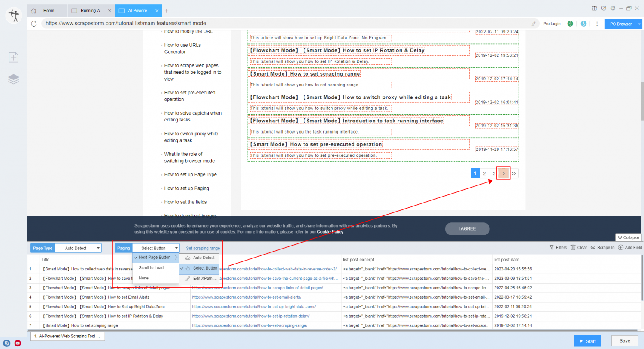Click the three-dot more options icon

click(x=597, y=24)
